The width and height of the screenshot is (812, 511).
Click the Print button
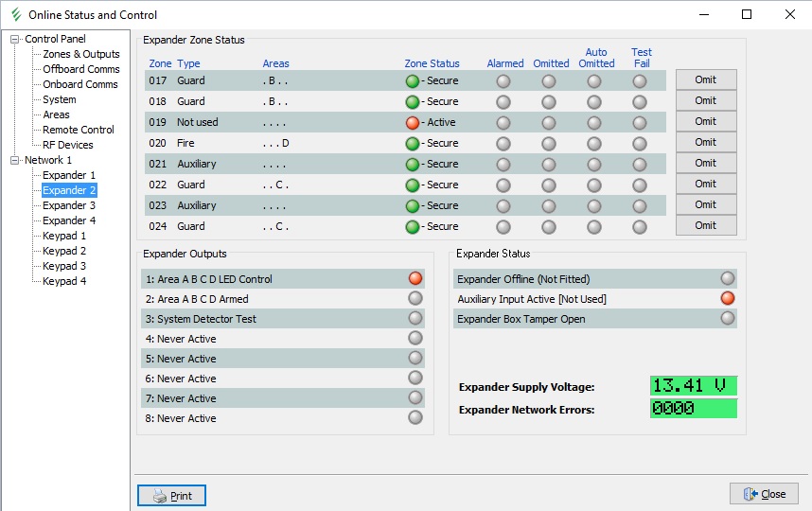[171, 495]
